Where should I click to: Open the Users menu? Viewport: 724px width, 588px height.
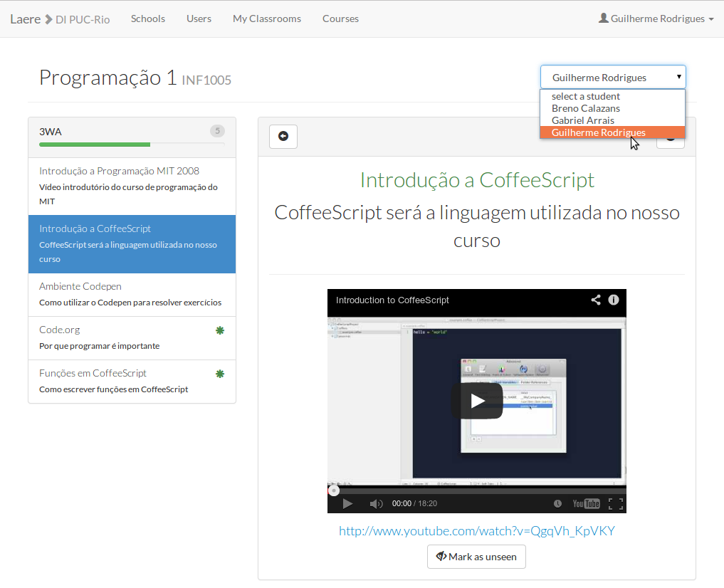199,19
